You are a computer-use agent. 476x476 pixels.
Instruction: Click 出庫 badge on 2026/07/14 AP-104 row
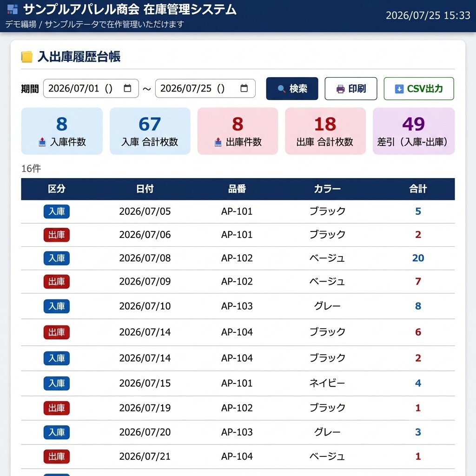coord(57,332)
